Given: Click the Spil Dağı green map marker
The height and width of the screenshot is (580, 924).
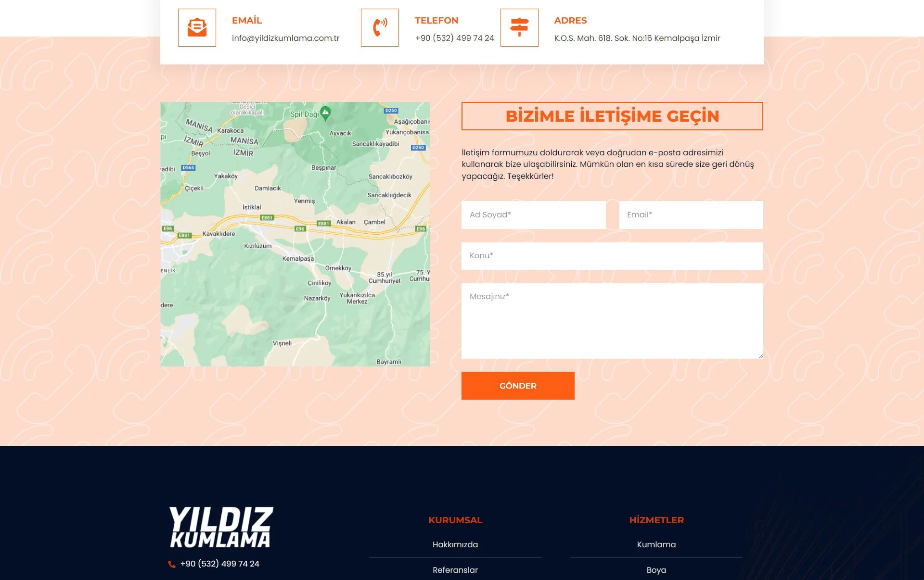Looking at the screenshot, I should (x=325, y=113).
